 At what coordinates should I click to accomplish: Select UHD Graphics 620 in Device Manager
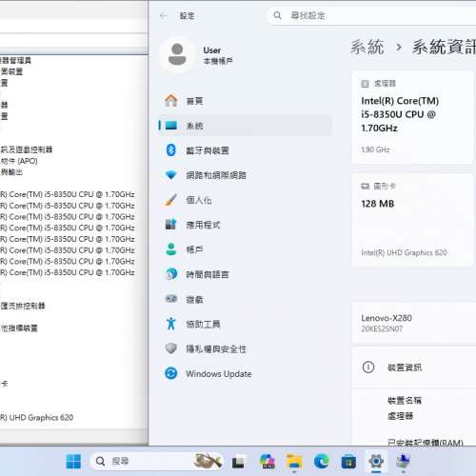point(37,417)
